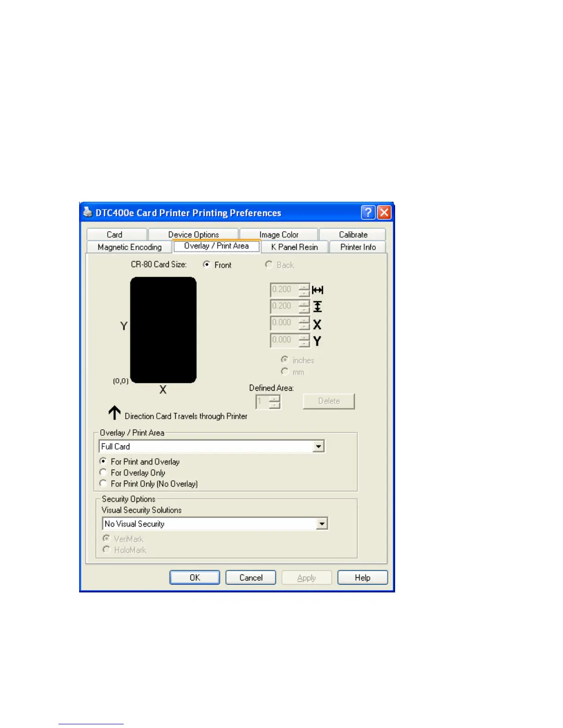
Task: Select the black card preview area
Action: tap(163, 330)
